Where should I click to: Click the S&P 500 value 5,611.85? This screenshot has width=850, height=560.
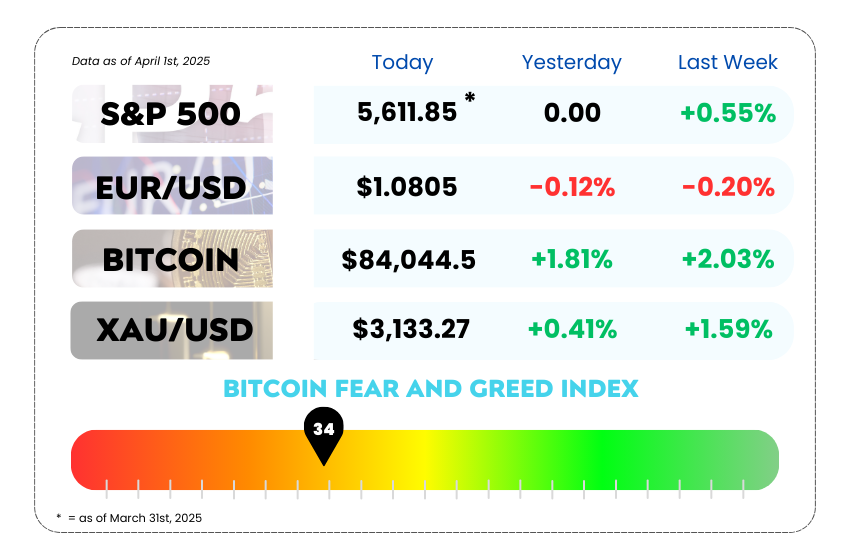(x=407, y=113)
